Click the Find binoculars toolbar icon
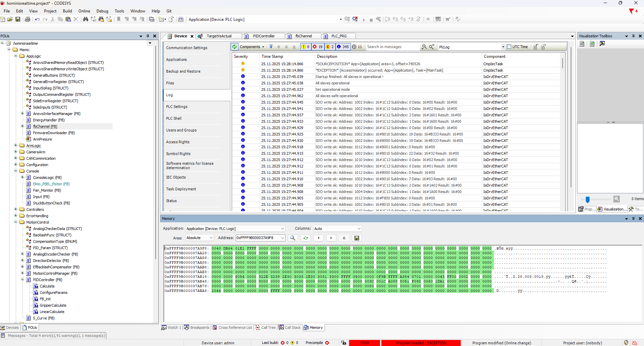Image resolution: width=644 pixels, height=346 pixels. (x=85, y=19)
